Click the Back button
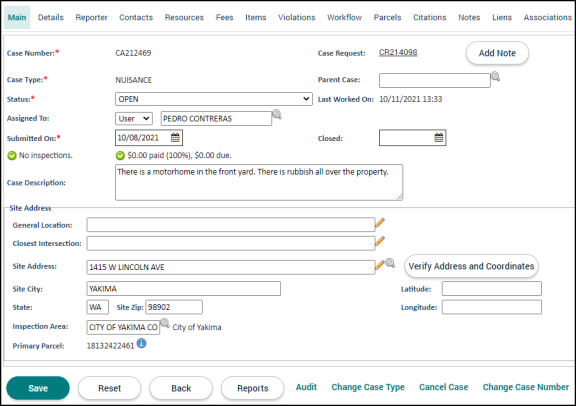The image size is (576, 406). pos(181,388)
